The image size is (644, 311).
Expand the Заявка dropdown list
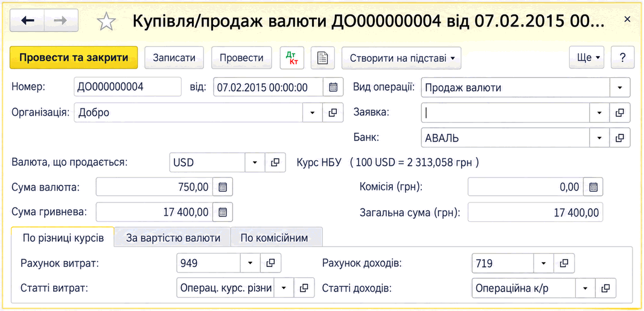[600, 113]
